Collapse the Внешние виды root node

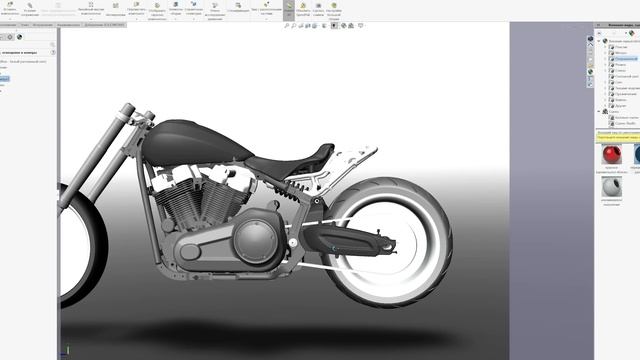[x=599, y=41]
